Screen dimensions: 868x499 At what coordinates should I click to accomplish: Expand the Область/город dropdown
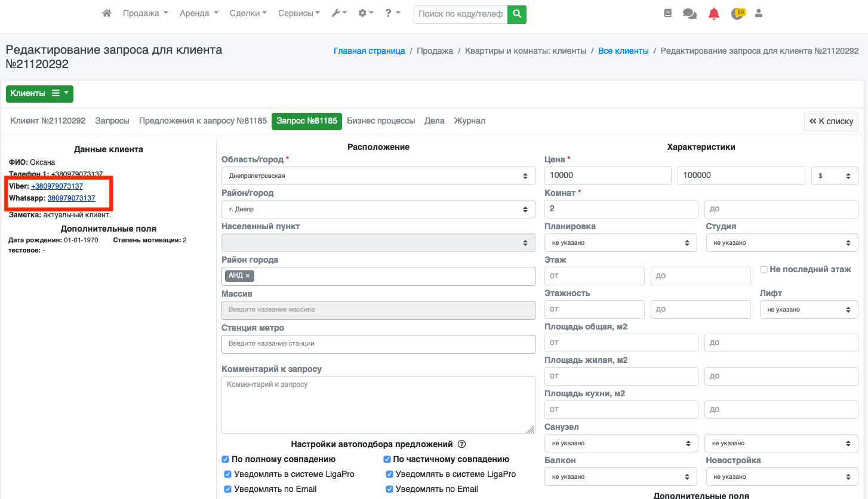pyautogui.click(x=378, y=176)
